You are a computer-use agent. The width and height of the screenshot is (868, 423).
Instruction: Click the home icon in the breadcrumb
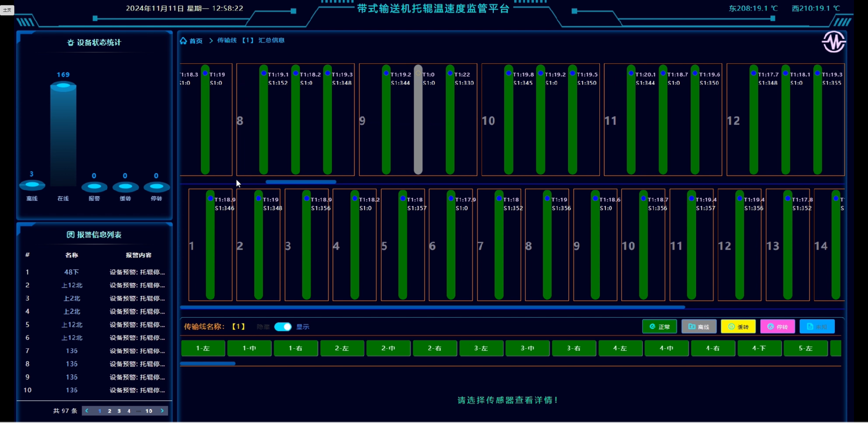tap(184, 41)
